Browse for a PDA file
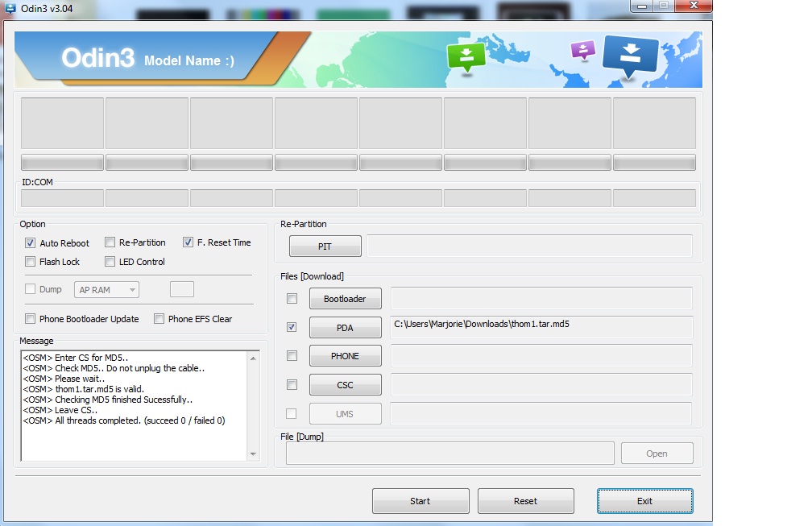The height and width of the screenshot is (526, 812). click(346, 328)
